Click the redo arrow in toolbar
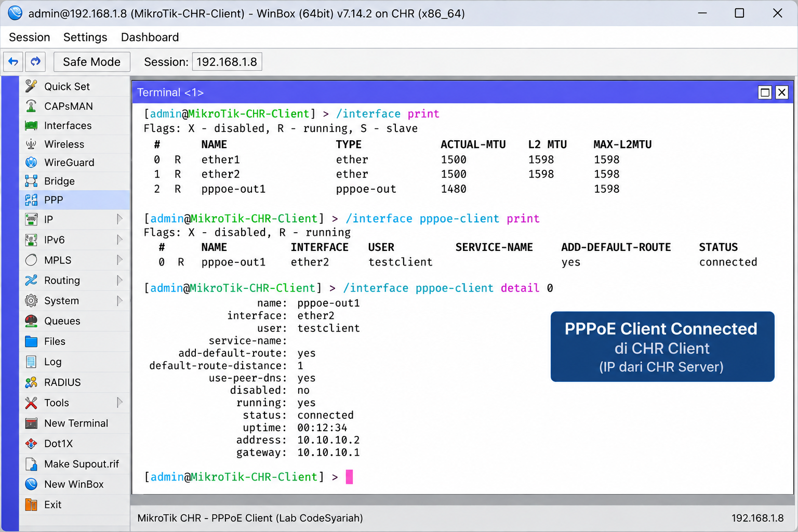The width and height of the screenshot is (798, 532). pyautogui.click(x=35, y=62)
